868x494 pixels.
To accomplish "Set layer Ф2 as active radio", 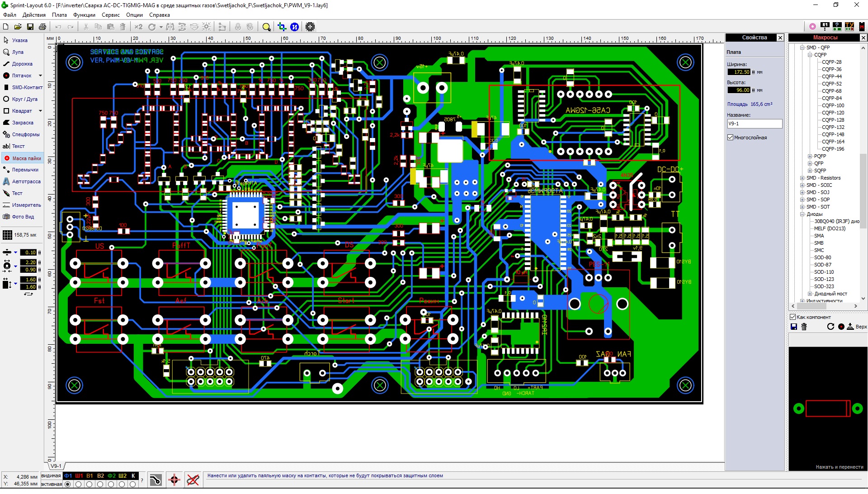I will coord(111,484).
